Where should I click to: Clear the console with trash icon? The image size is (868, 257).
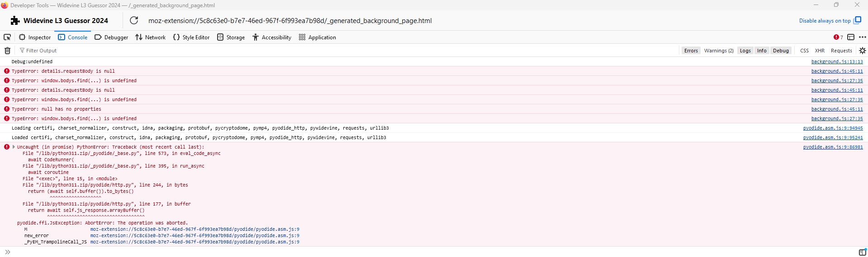(x=7, y=51)
